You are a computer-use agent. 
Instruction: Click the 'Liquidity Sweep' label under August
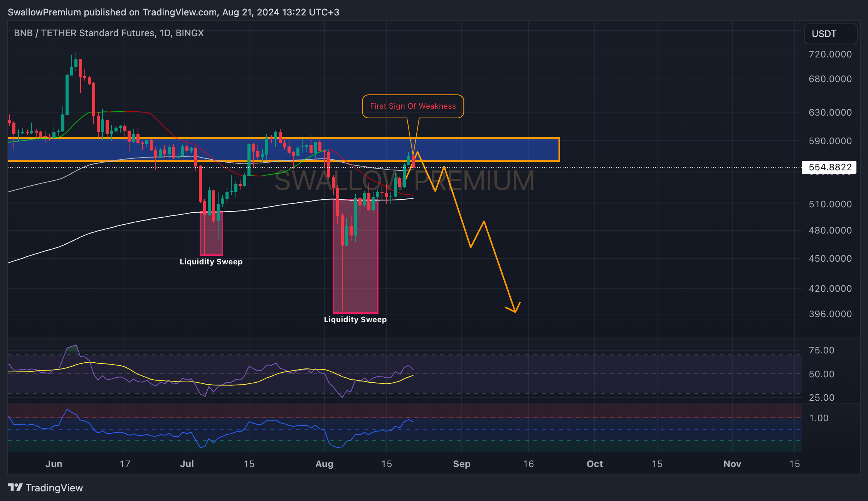pos(355,319)
